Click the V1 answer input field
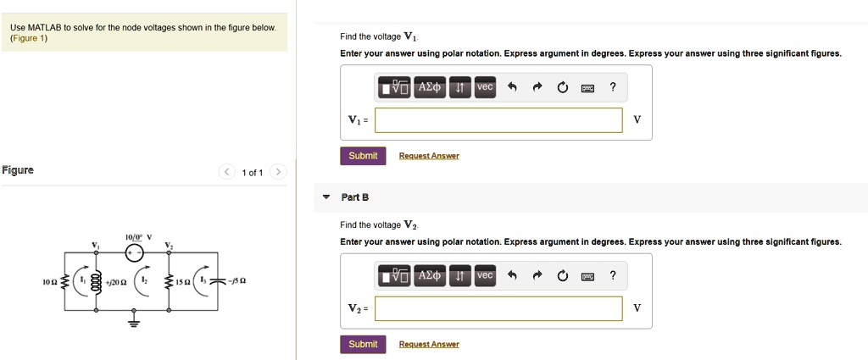 click(498, 120)
